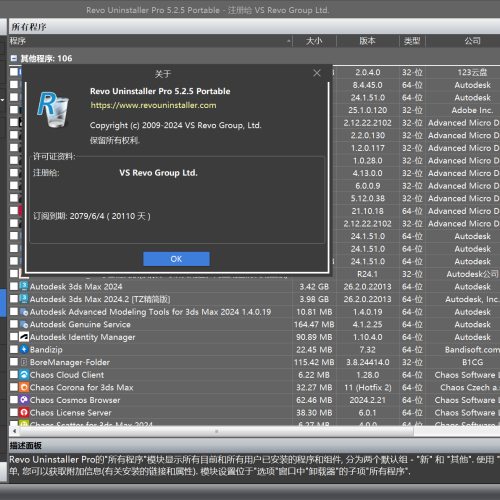Check the Chaos Cosmos Browser checkbox
The image size is (500, 500).
[x=14, y=400]
